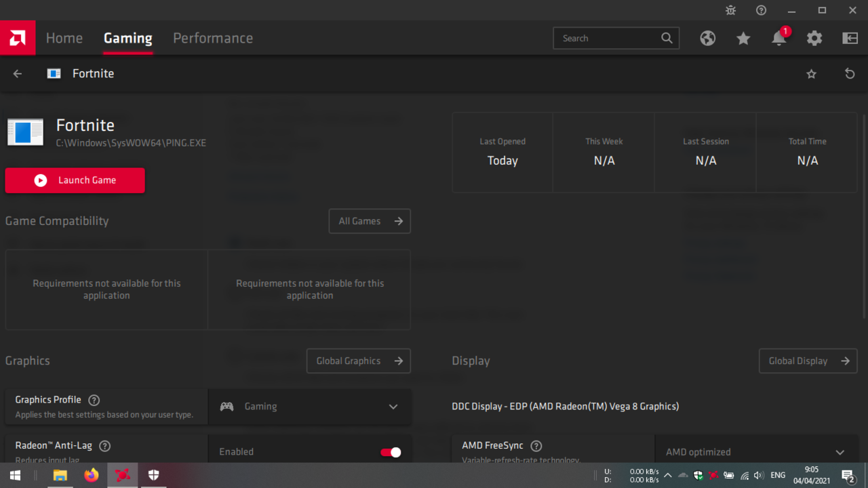Open the notifications bell icon
This screenshot has width=868, height=488.
point(778,38)
